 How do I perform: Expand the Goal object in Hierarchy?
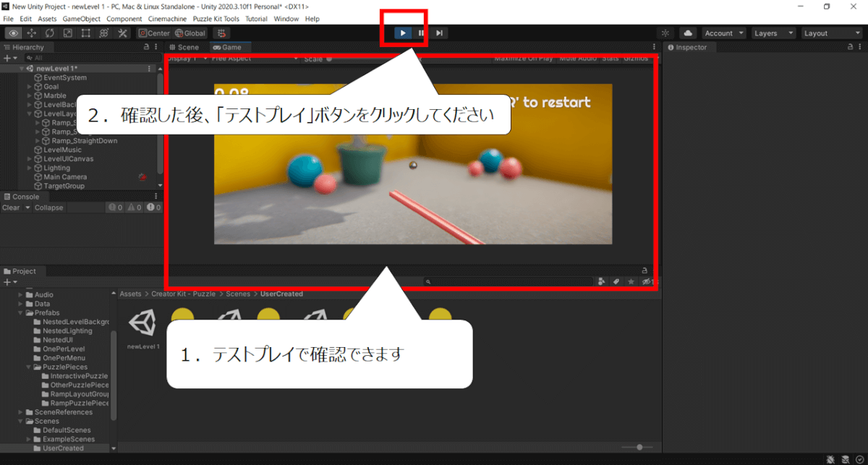[30, 87]
